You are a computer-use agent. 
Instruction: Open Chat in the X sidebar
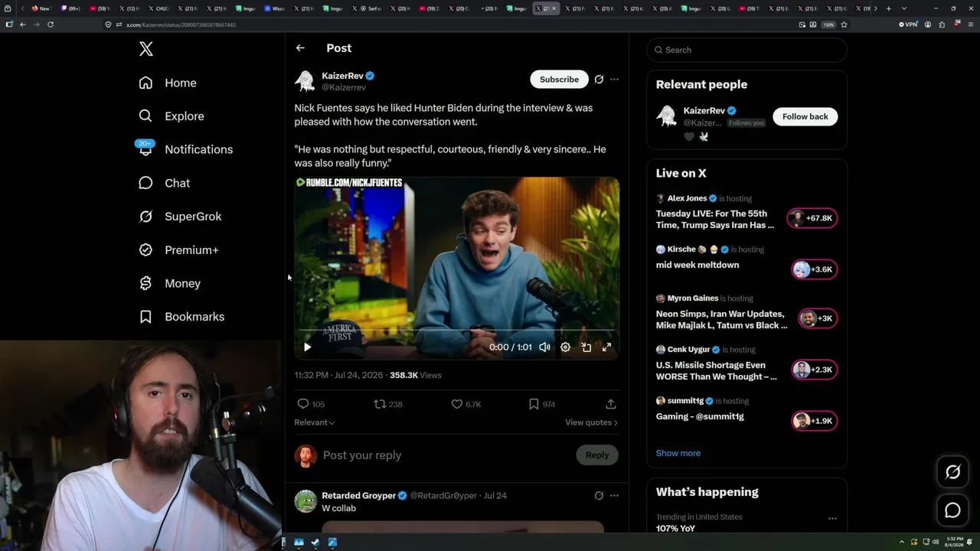click(x=164, y=183)
